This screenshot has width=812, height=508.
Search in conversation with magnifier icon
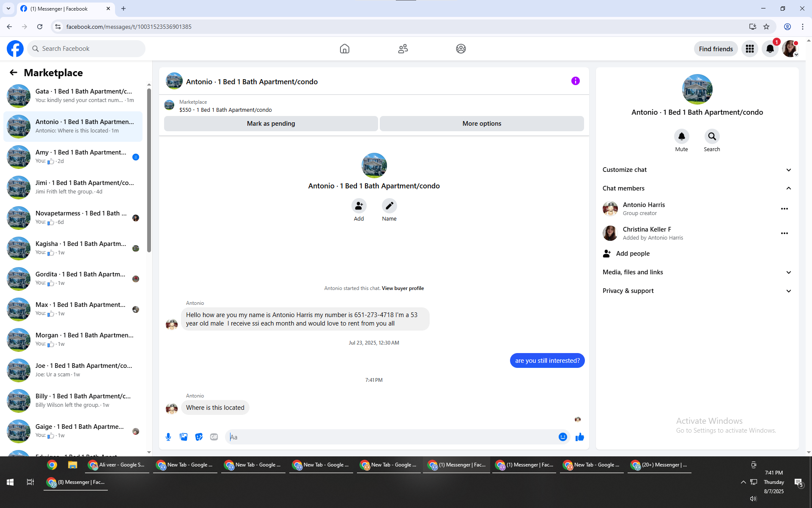point(712,136)
